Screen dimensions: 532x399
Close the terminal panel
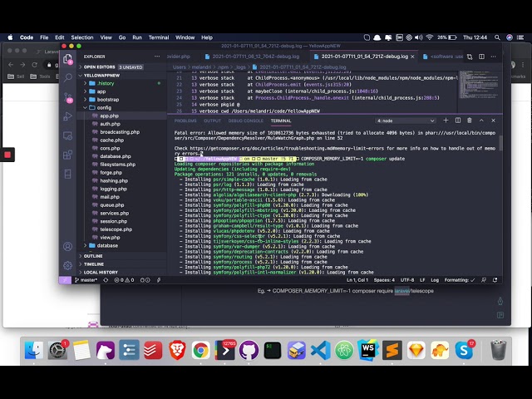point(493,121)
